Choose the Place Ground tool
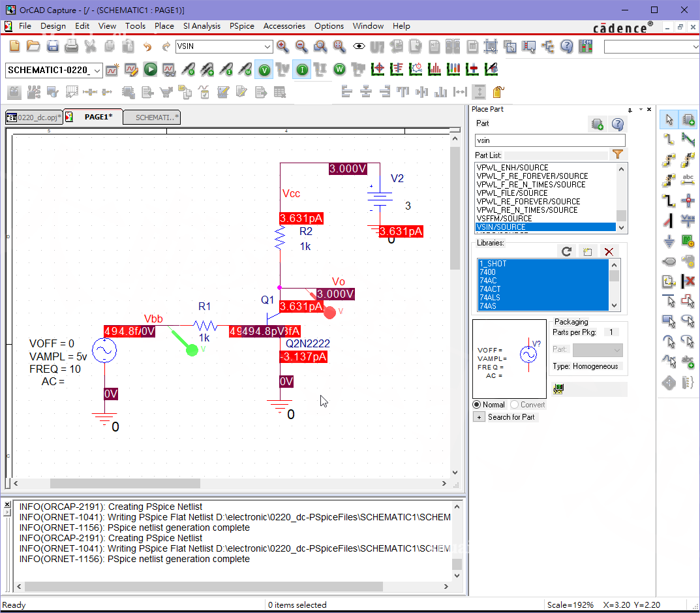Image resolution: width=700 pixels, height=613 pixels. tap(669, 242)
